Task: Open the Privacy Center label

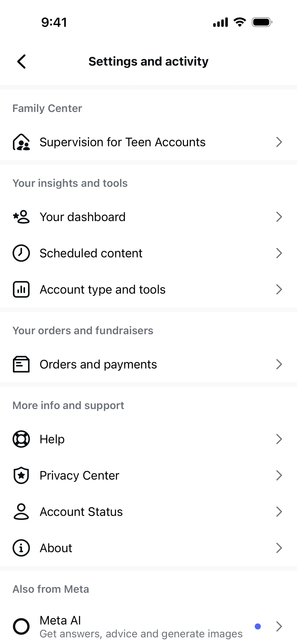Action: tap(80, 475)
